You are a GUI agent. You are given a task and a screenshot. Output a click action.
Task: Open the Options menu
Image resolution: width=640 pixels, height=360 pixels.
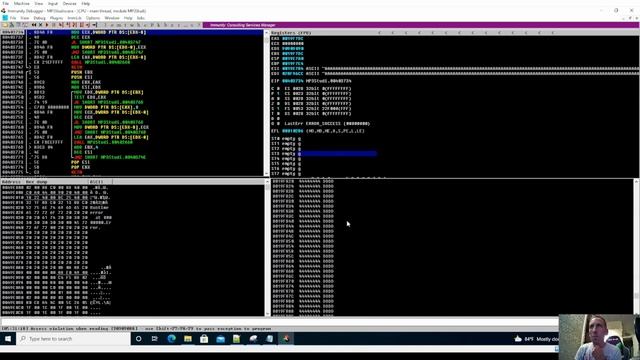pyautogui.click(x=93, y=18)
